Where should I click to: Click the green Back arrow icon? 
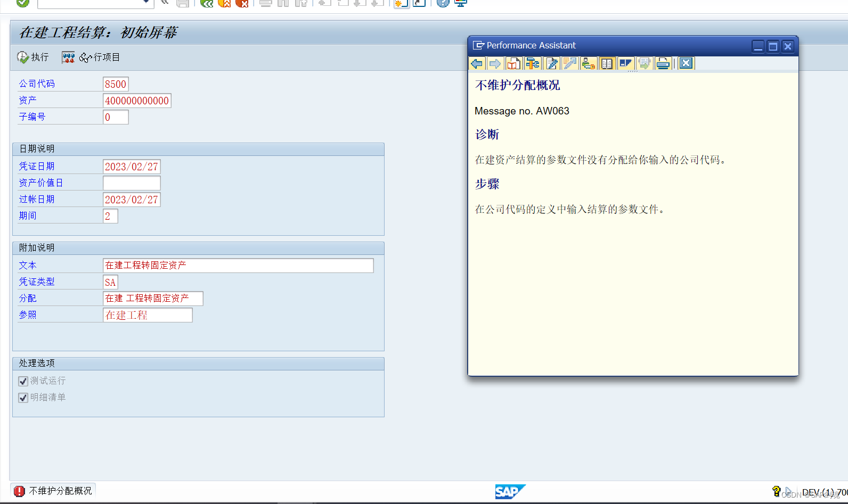pyautogui.click(x=207, y=3)
